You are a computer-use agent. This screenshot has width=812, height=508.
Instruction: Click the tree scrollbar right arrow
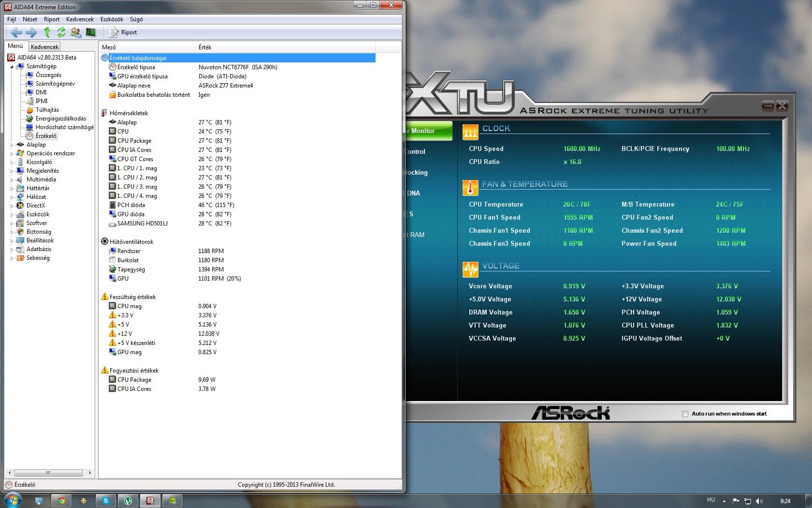coord(90,473)
